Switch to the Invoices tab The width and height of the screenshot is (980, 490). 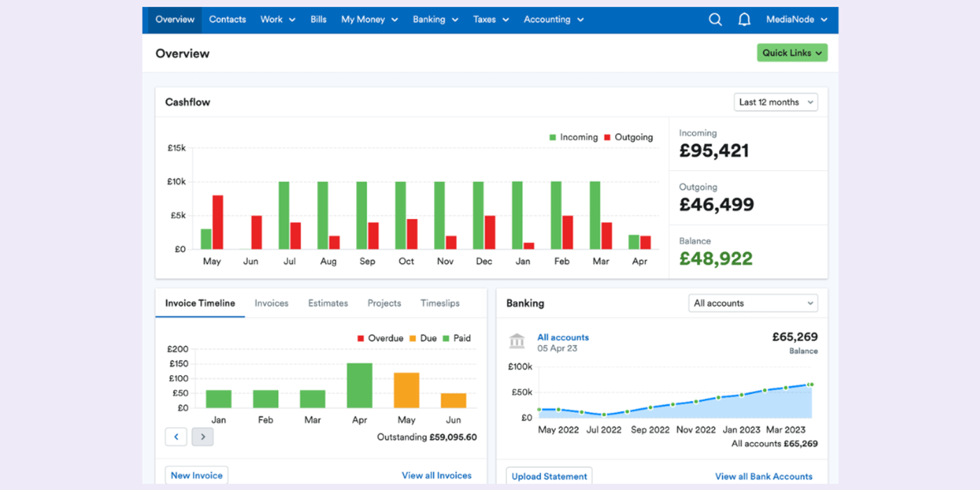[x=271, y=302]
